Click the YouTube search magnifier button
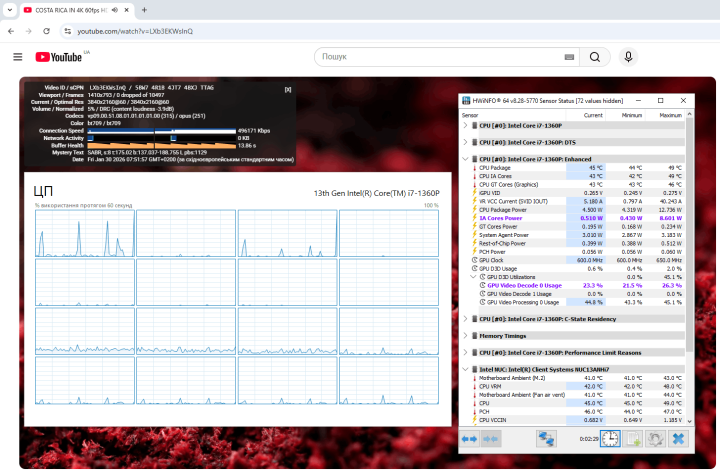 [595, 57]
